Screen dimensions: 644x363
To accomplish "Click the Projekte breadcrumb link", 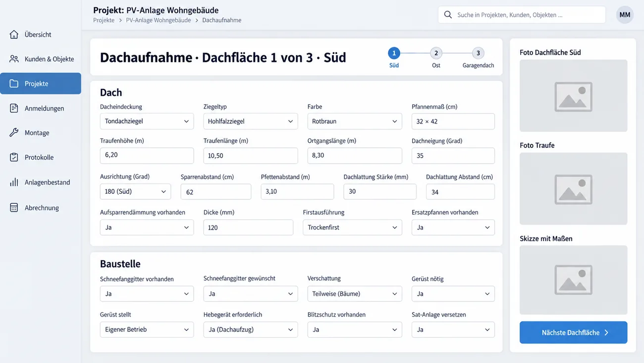I will tap(104, 20).
